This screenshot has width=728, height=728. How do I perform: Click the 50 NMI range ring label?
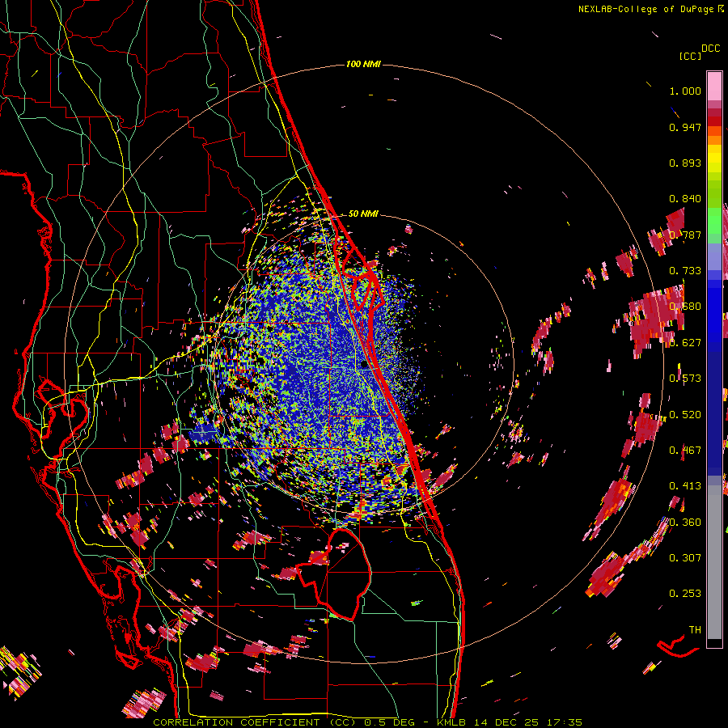[363, 214]
